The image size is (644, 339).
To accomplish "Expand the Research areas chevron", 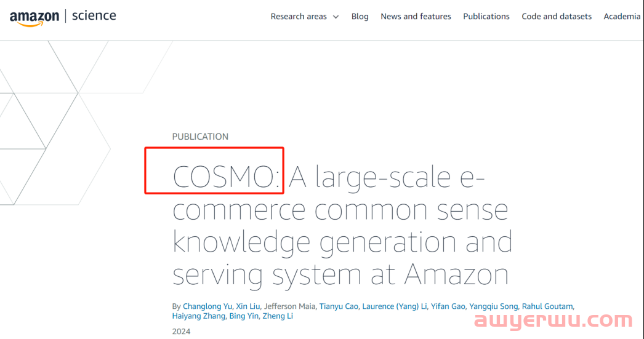I will pyautogui.click(x=336, y=17).
